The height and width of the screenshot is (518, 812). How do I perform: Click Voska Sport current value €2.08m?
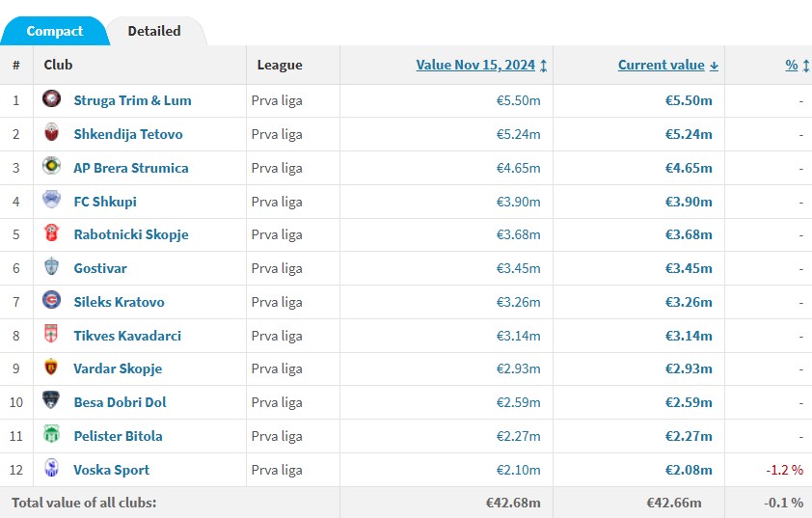tap(689, 470)
